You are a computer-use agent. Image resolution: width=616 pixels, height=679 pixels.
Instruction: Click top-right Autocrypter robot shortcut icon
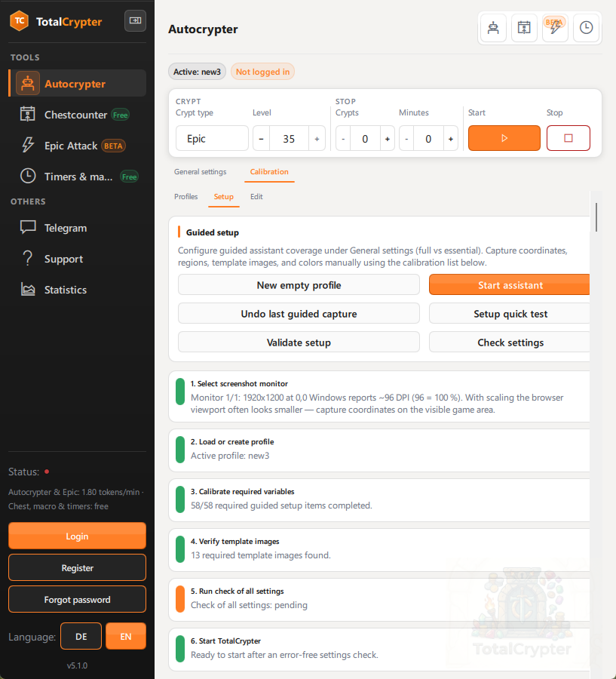click(493, 28)
